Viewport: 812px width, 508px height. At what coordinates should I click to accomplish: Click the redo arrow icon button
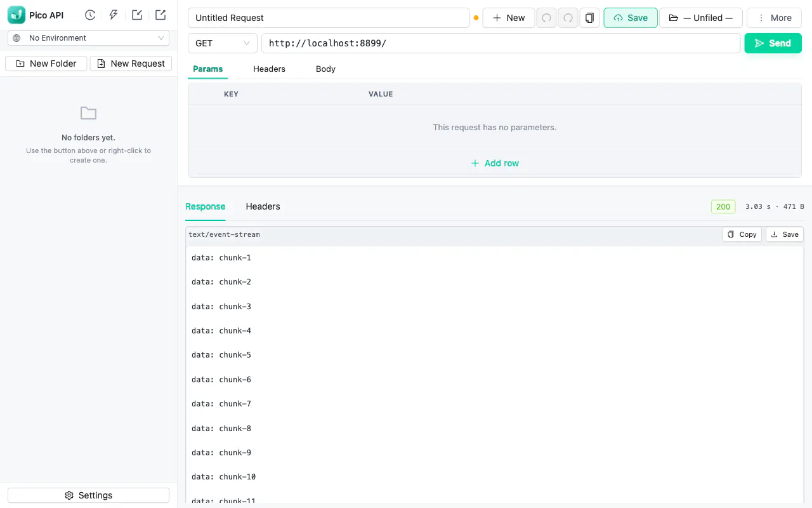pos(568,18)
